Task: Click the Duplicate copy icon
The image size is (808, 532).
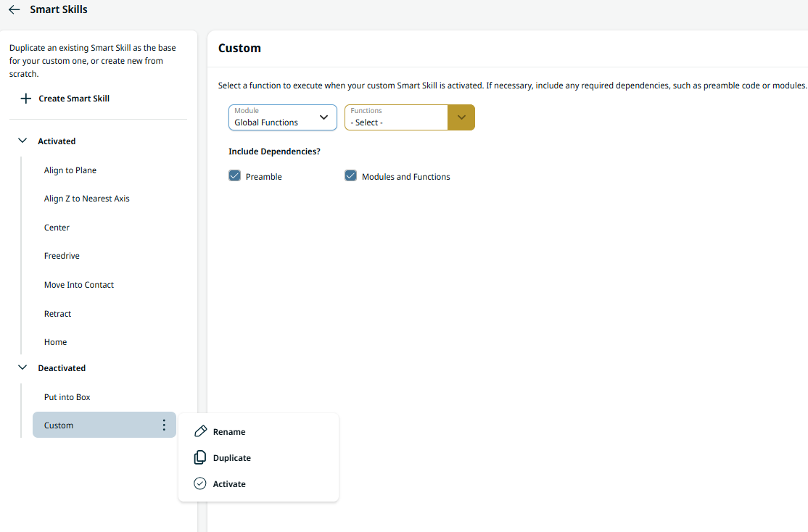Action: (200, 458)
